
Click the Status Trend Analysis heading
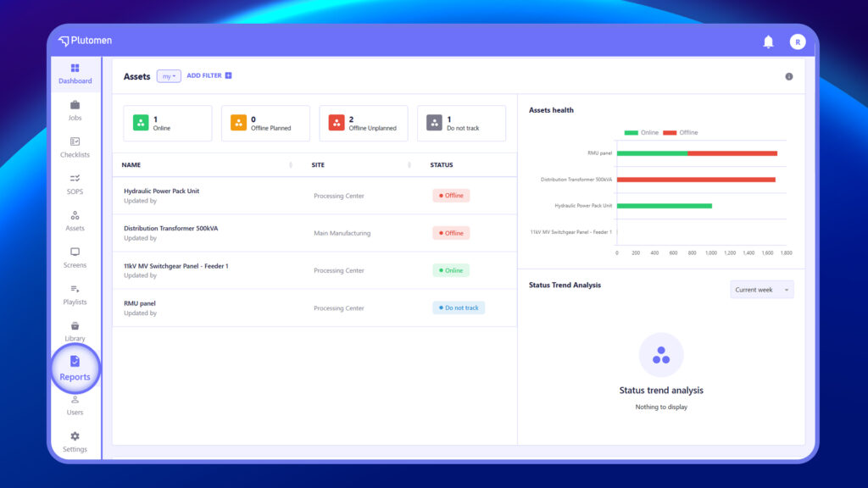coord(565,285)
